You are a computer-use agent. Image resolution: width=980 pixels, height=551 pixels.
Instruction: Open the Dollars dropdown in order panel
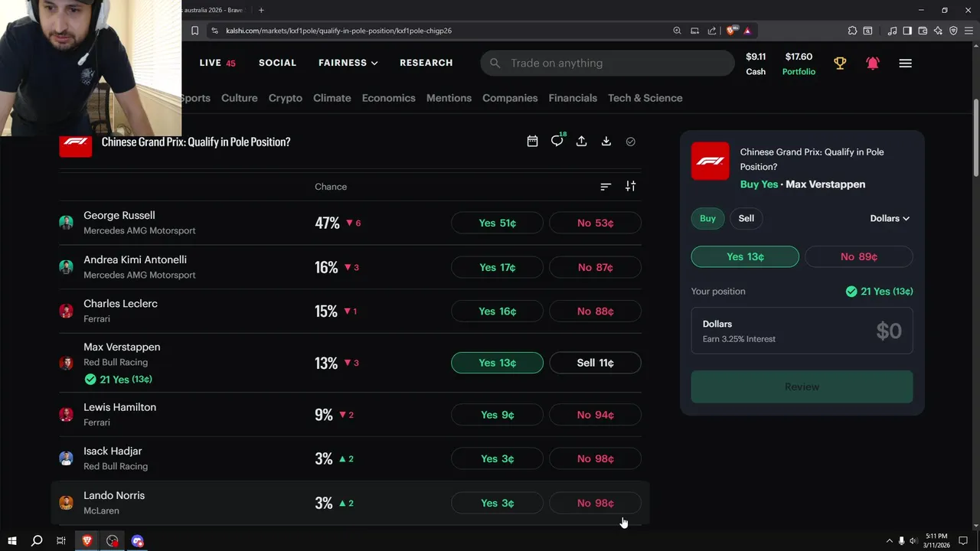pyautogui.click(x=890, y=218)
